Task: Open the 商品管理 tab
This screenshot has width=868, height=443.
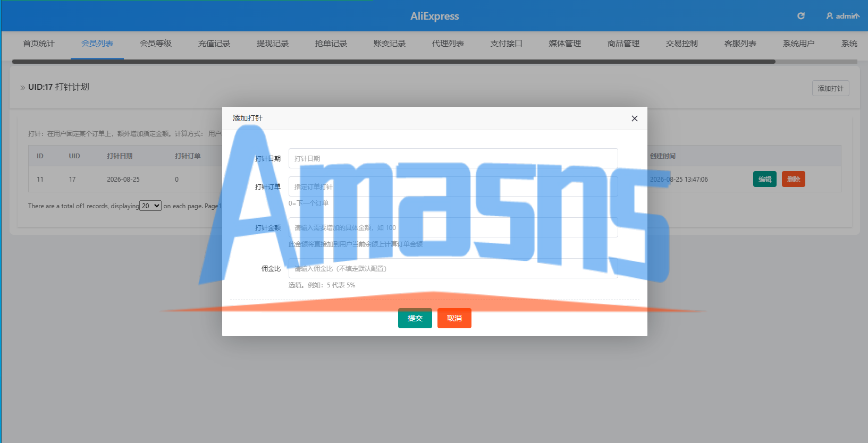Action: [x=623, y=44]
